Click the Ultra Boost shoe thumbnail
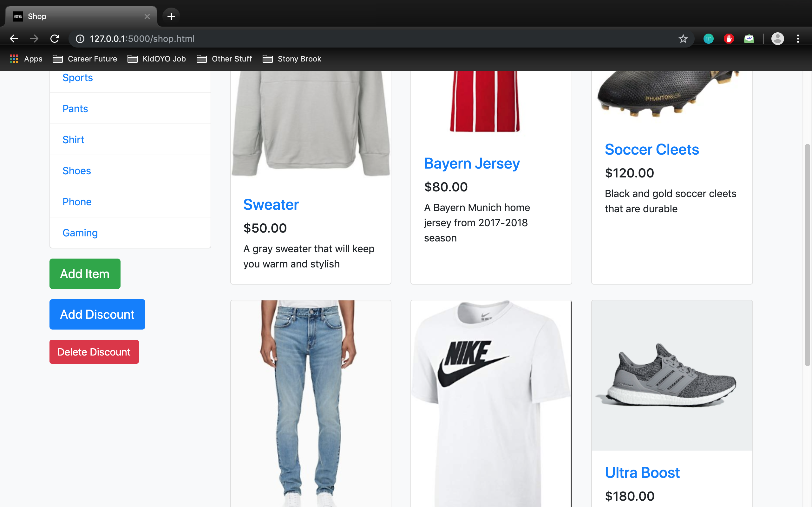Viewport: 812px width, 507px height. coord(672,375)
